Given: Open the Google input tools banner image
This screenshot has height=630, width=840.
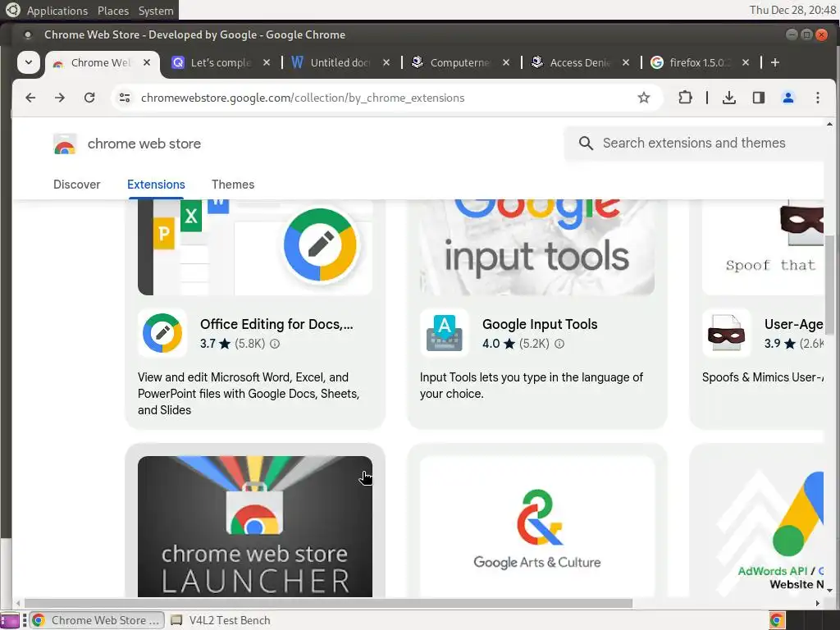Looking at the screenshot, I should [x=537, y=247].
